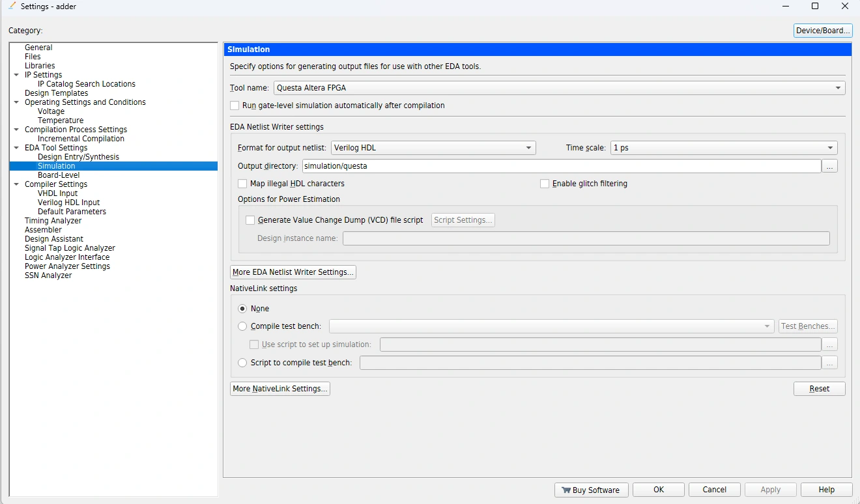
Task: Open the Tool name dropdown
Action: point(559,88)
